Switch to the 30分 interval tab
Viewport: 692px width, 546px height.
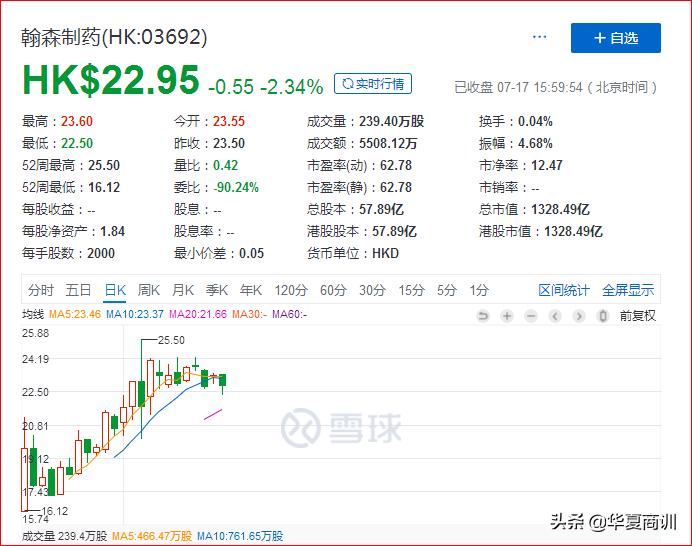click(x=372, y=290)
